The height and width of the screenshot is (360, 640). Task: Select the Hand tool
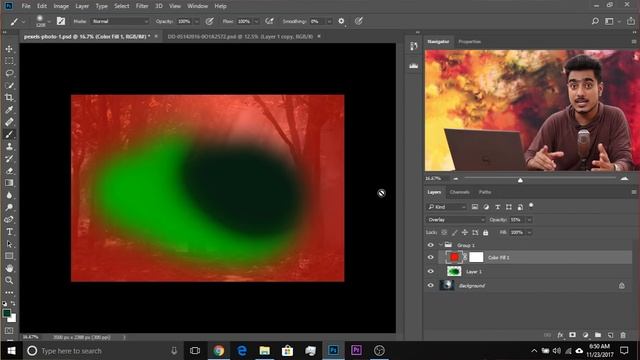click(9, 268)
